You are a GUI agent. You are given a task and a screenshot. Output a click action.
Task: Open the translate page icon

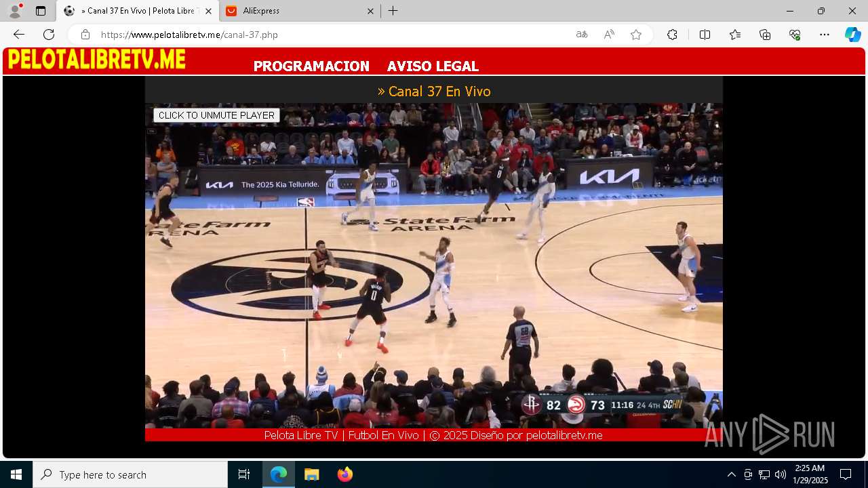[582, 35]
